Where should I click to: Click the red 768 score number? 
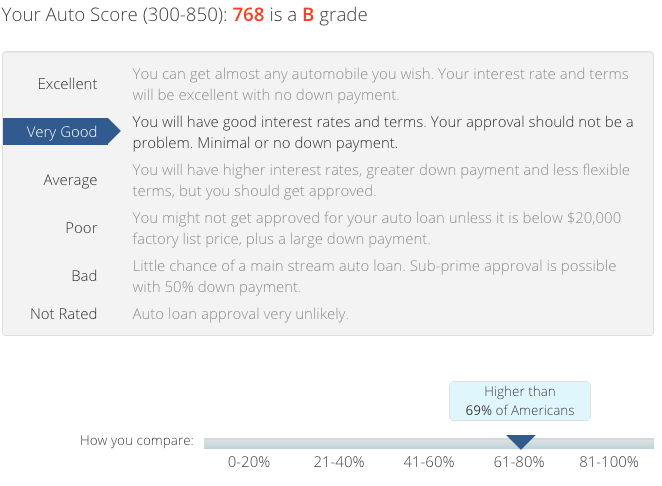[x=248, y=15]
